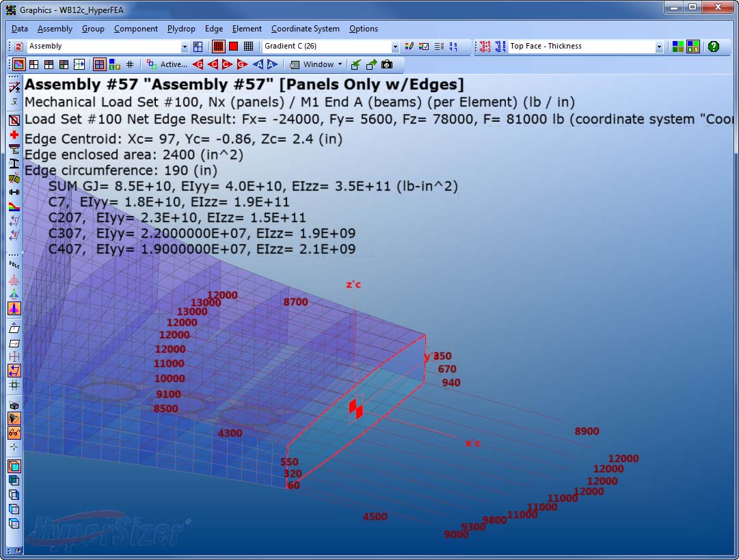Image resolution: width=739 pixels, height=560 pixels.
Task: Click the checkbox list icon next to gradient
Action: [424, 46]
